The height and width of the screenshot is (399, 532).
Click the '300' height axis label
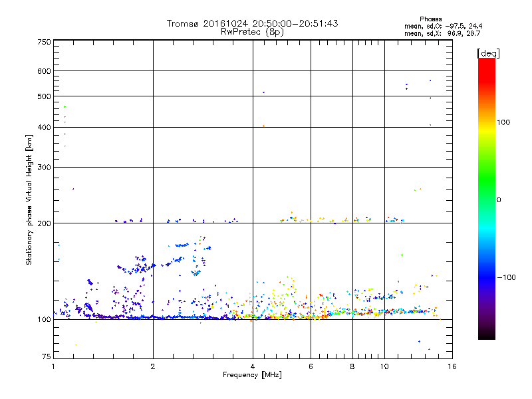coord(44,168)
